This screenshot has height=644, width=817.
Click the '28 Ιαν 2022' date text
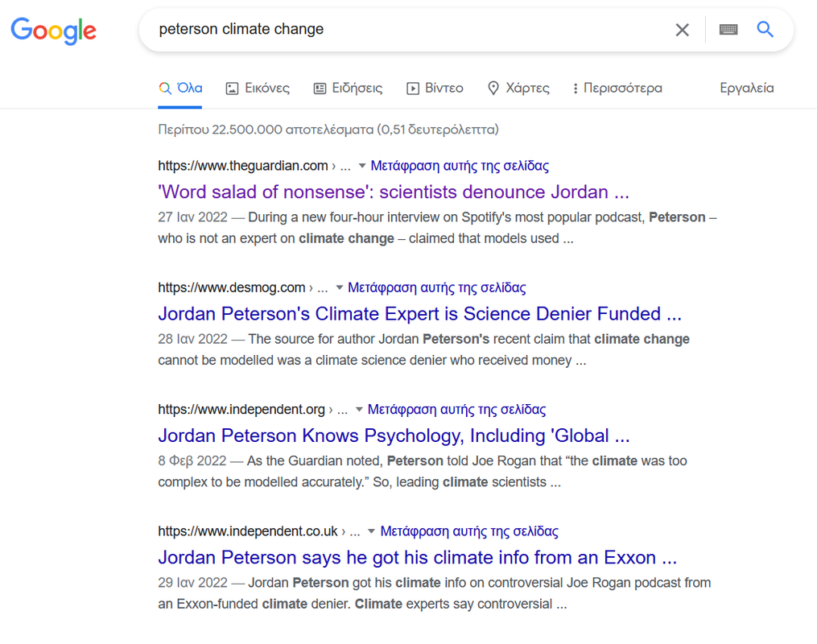pyautogui.click(x=193, y=339)
